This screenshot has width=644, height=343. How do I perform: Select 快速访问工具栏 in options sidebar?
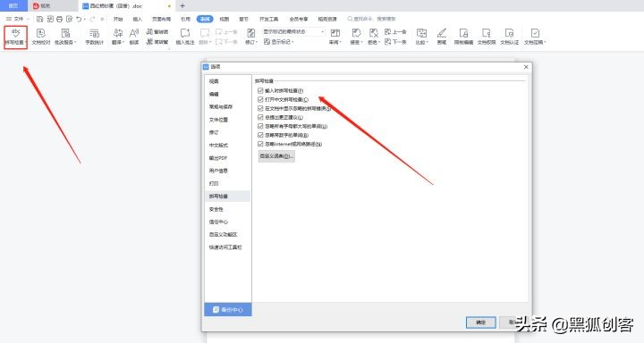click(x=227, y=247)
